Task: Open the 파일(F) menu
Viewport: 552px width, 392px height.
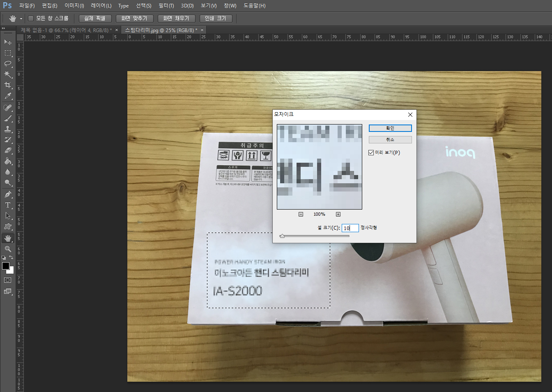Action: (27, 5)
